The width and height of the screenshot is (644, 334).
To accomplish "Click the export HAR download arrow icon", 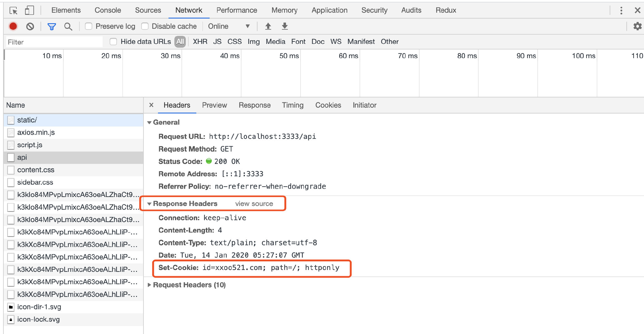I will tap(285, 26).
